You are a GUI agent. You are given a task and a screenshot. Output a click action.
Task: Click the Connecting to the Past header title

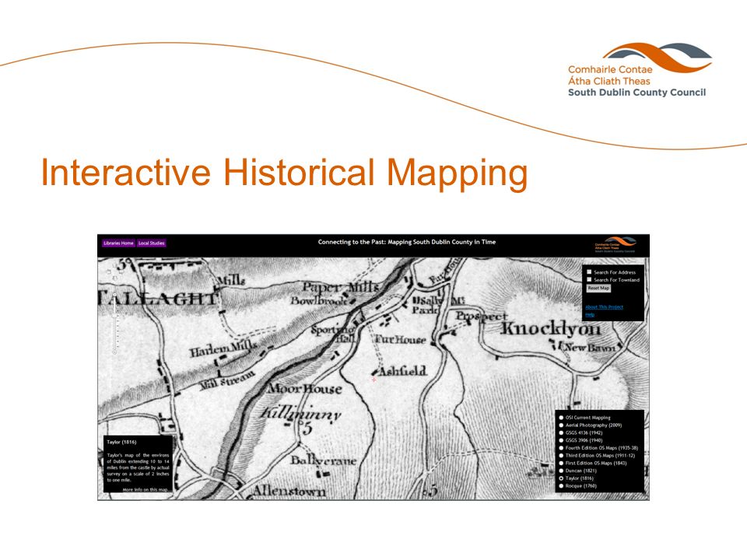(407, 242)
